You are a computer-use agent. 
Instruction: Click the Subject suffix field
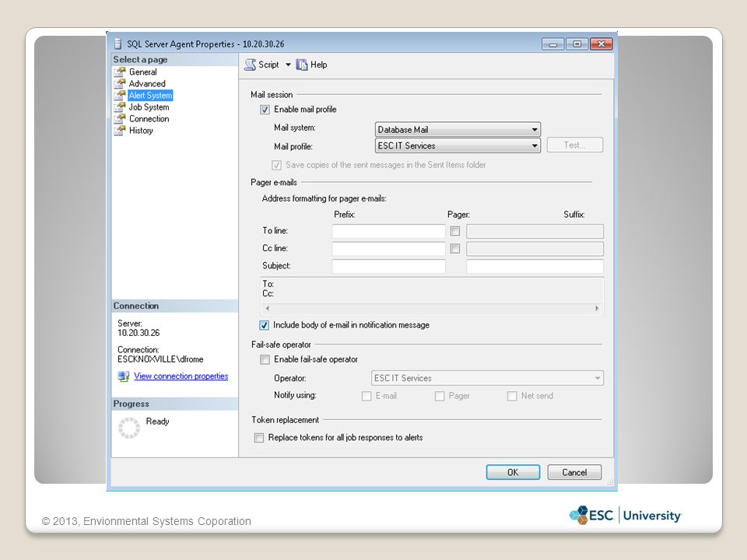click(535, 266)
